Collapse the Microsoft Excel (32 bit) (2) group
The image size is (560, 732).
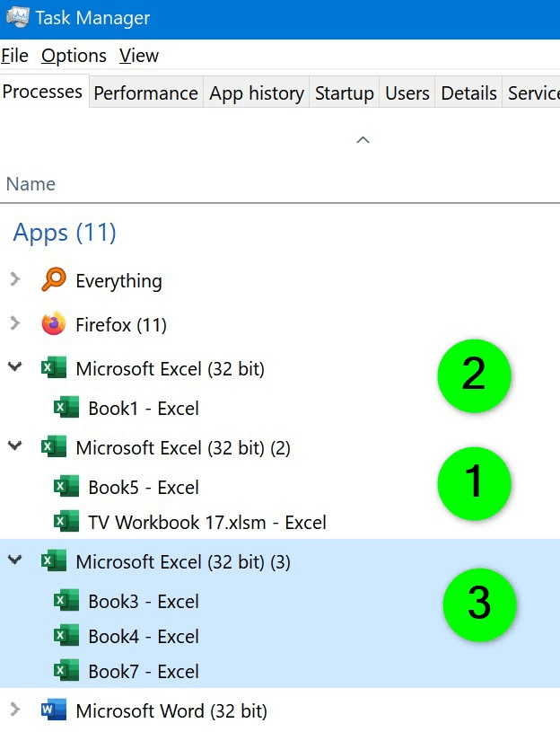tap(15, 445)
